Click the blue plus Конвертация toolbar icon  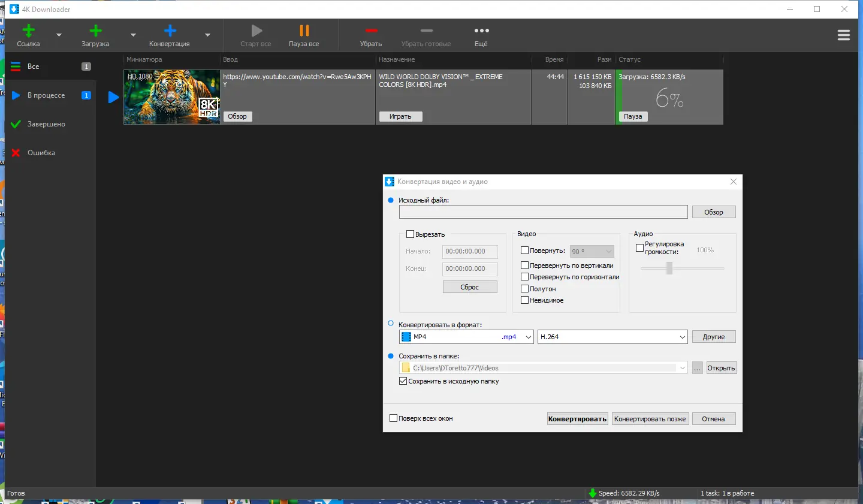pos(170,31)
